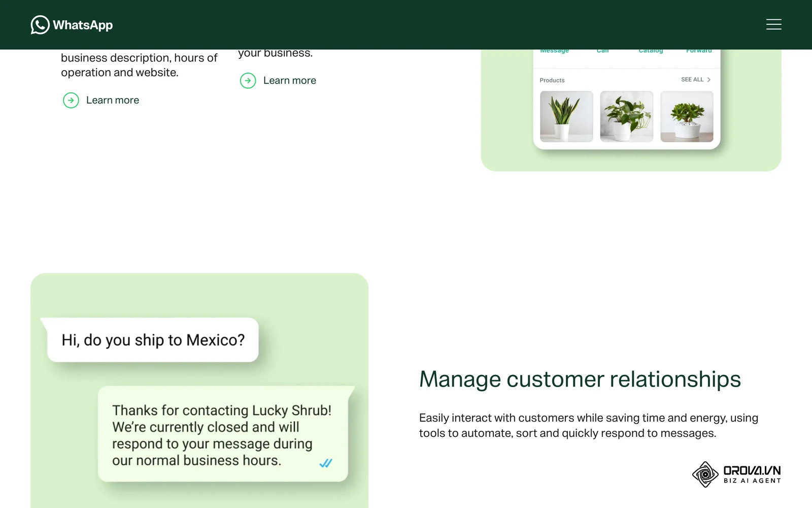The height and width of the screenshot is (508, 812).
Task: Click the 'Manage customer relationships' heading
Action: point(580,379)
